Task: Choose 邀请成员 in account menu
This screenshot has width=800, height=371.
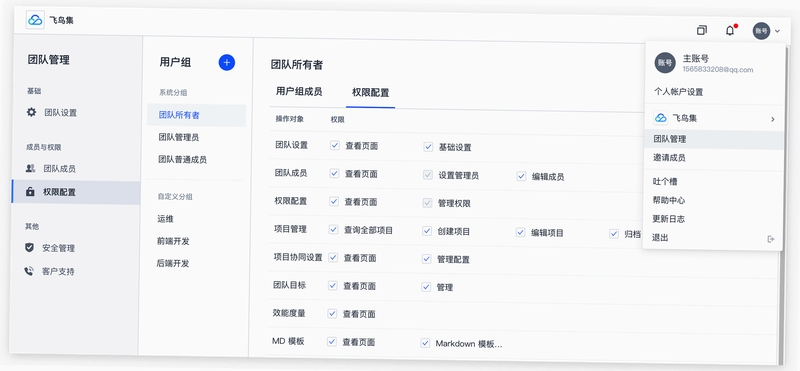Action: [x=669, y=158]
